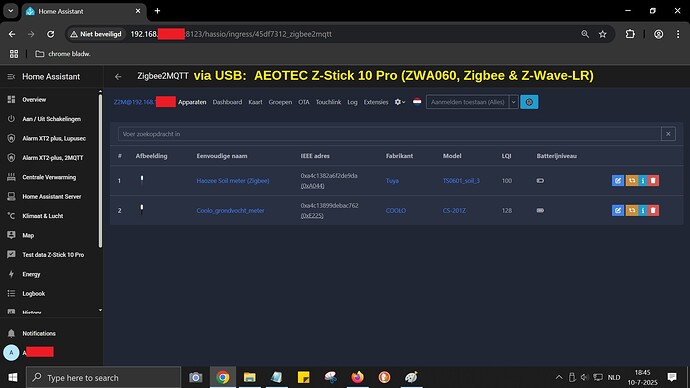Screen dimensions: 690x388
Task: Show the Log tab
Action: (352, 102)
